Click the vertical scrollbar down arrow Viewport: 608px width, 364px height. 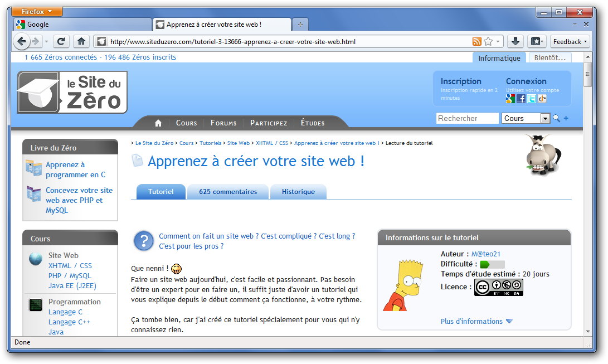coord(588,332)
